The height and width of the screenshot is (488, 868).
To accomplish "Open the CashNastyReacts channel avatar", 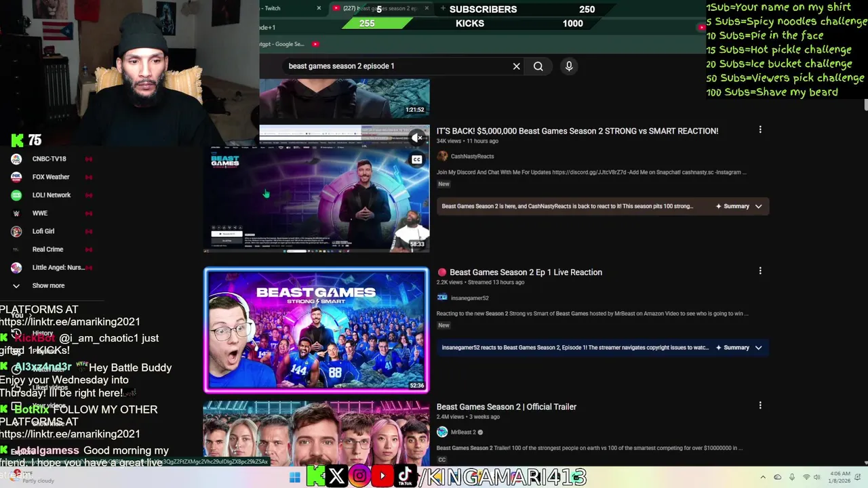I will coord(442,156).
